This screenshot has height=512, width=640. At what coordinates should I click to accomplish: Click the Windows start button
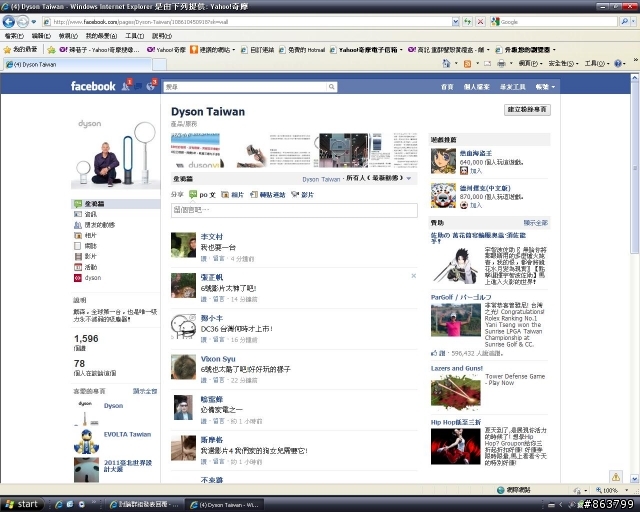pos(22,504)
